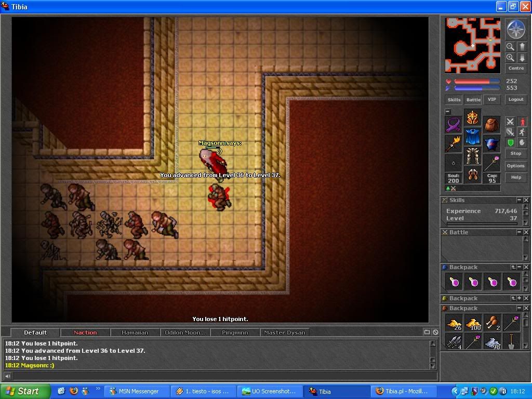Select the two pieces of meat
Viewport: 532px width, 399px height.
(493, 323)
